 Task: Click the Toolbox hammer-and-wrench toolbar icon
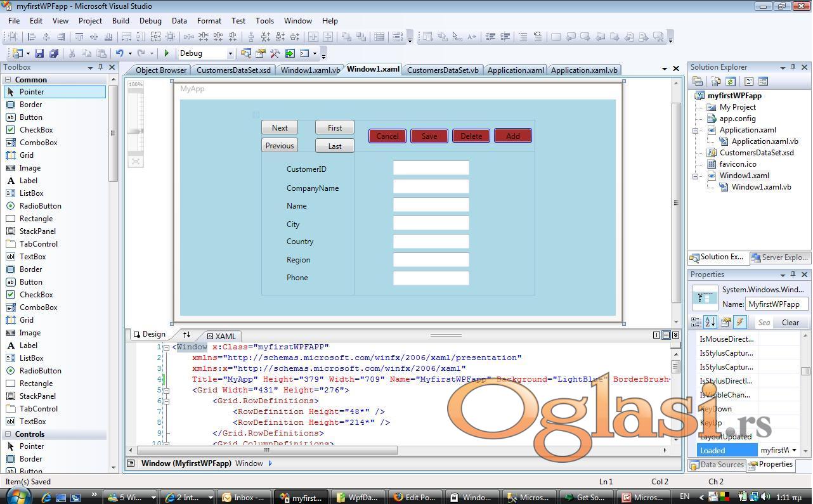[x=275, y=54]
